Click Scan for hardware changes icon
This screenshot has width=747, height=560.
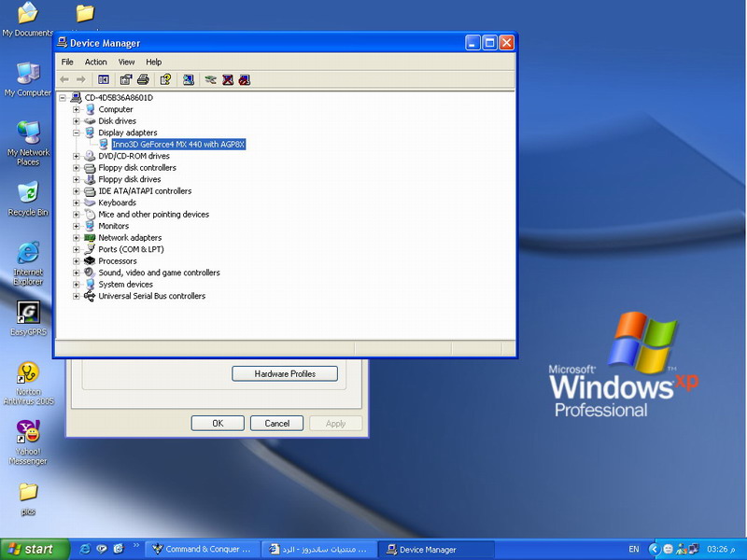pyautogui.click(x=189, y=79)
